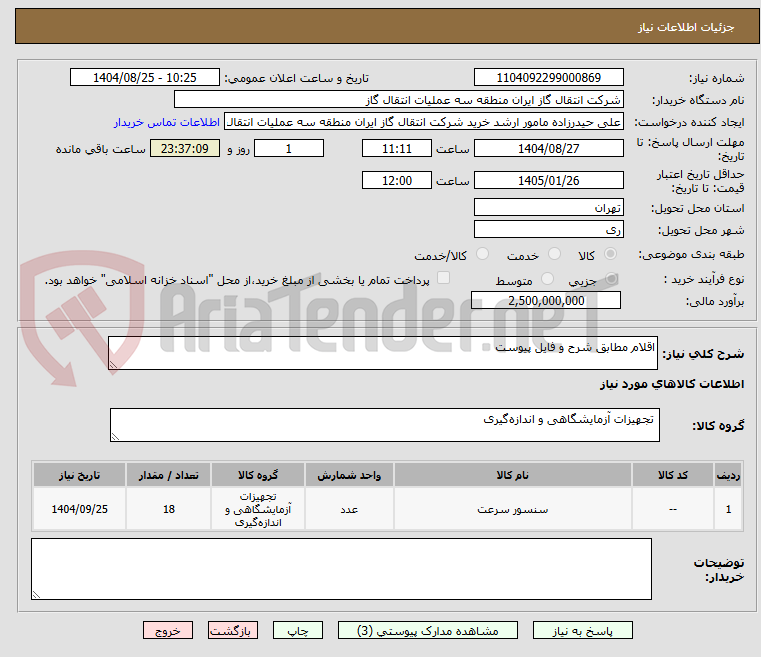Click the delivery city field ری

548,230
